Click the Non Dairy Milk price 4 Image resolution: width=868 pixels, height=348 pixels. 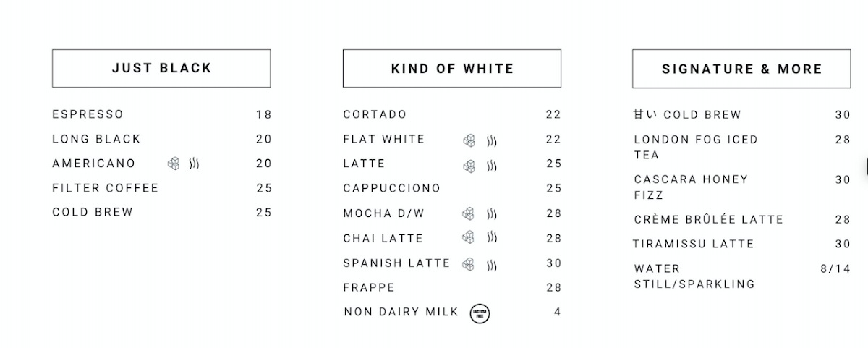coord(557,313)
